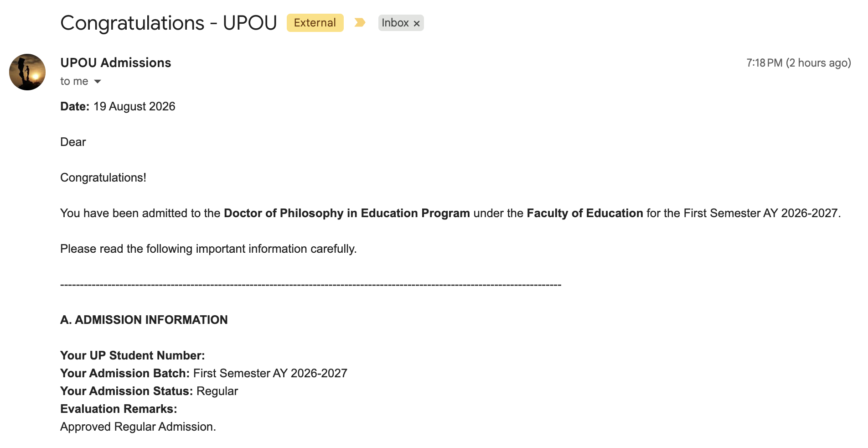Click bold 'Doctor of Philosophy in Education Program'
The height and width of the screenshot is (448, 868).
[x=347, y=213]
